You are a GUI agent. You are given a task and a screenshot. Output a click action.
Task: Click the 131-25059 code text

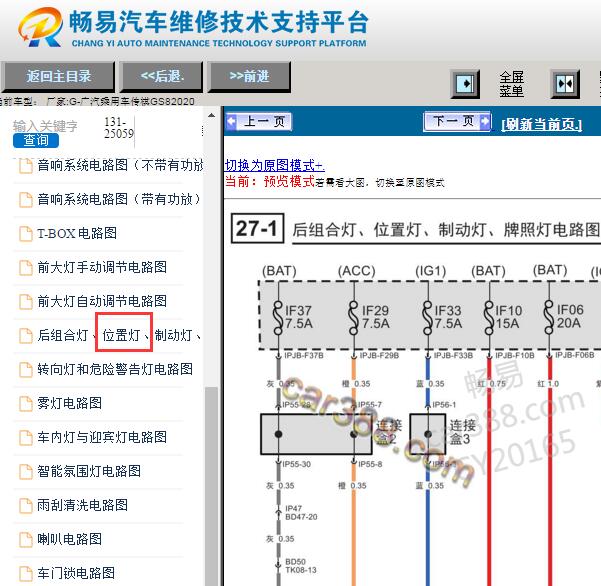pos(119,128)
